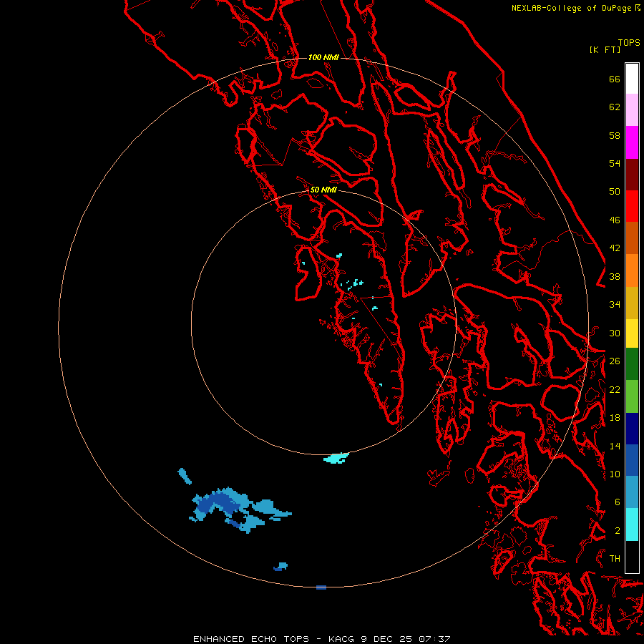Viewport: 644px width, 644px height.
Task: Click the [K FT] units label
Action: click(605, 49)
